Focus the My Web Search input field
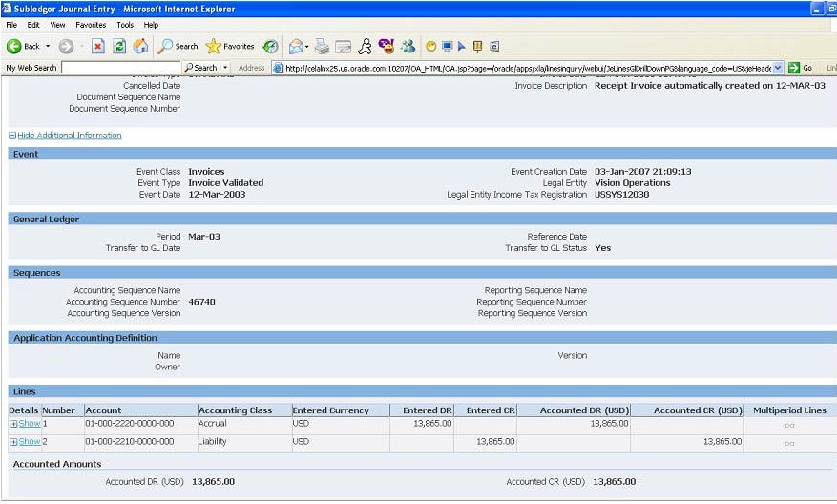This screenshot has height=504, width=837. pos(121,68)
